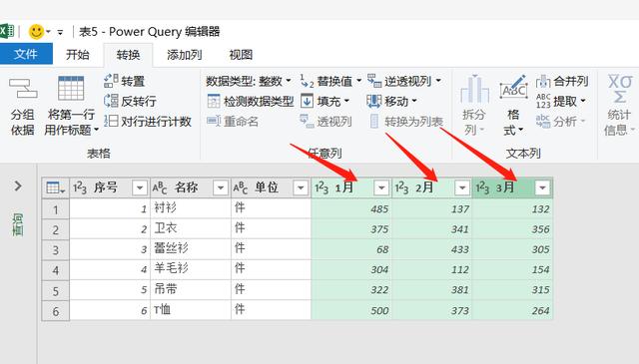The image size is (639, 364).
Task: Select the 名称 column header
Action: (191, 187)
